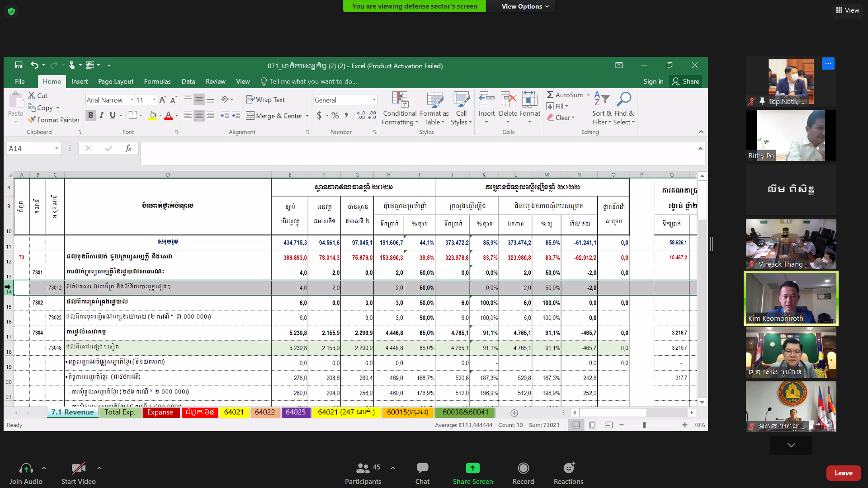The image size is (868, 488).
Task: Open the Format cells menu
Action: tap(530, 108)
